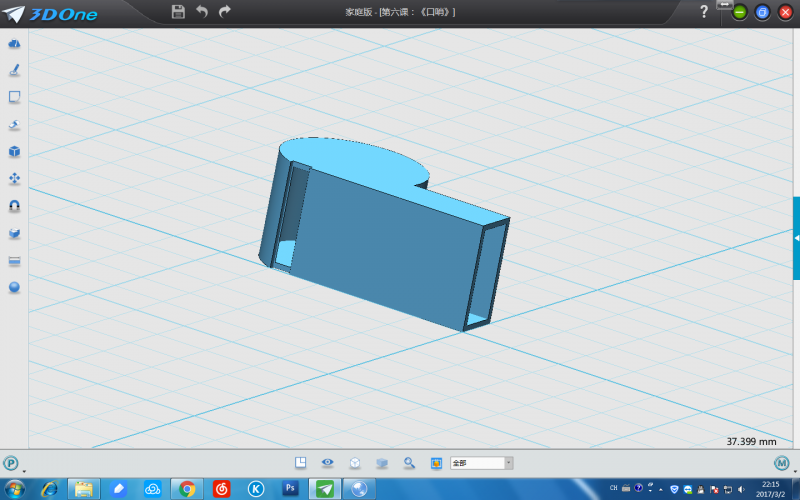800x500 pixels.
Task: Click the green paper plane 3DOne taskbar icon
Action: point(324,489)
